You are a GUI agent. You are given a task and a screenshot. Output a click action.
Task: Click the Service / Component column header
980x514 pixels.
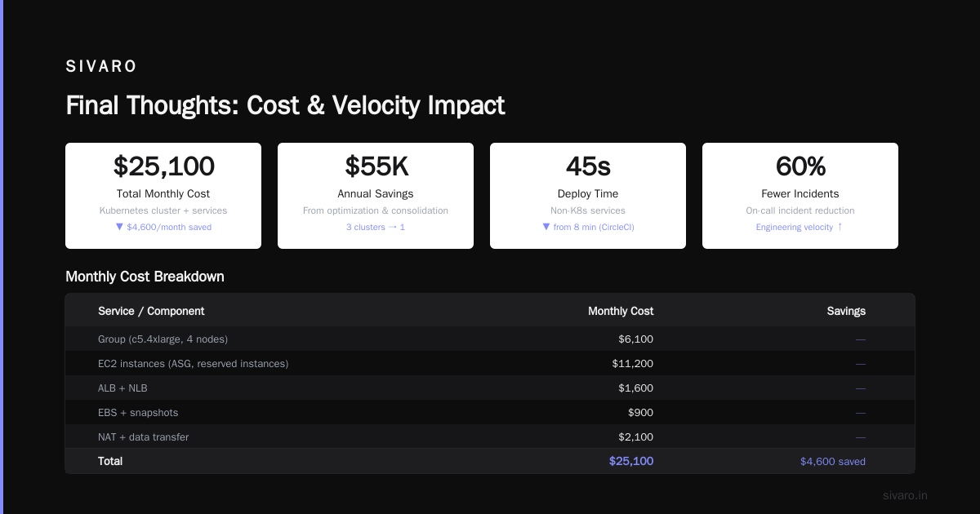pyautogui.click(x=151, y=311)
